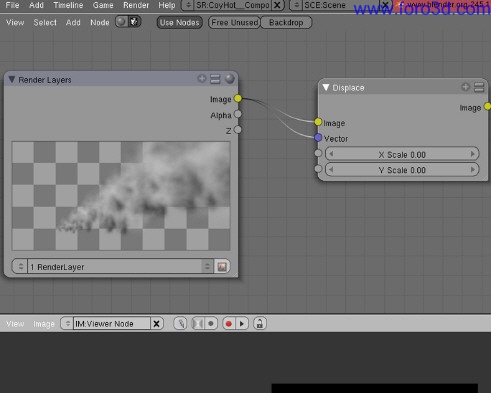This screenshot has height=393, width=491.
Task: Toggle the alpha display icon
Action: point(198,324)
